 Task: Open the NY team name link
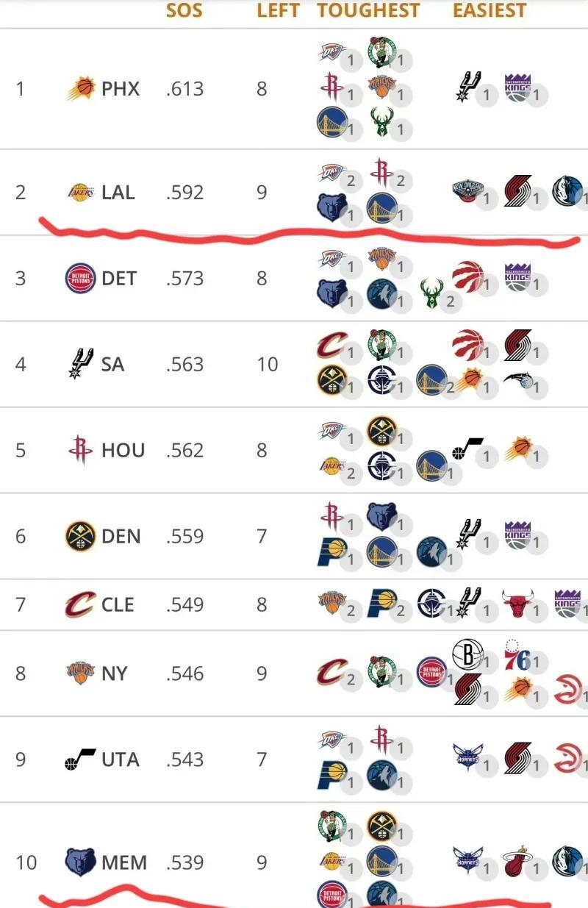pyautogui.click(x=114, y=673)
